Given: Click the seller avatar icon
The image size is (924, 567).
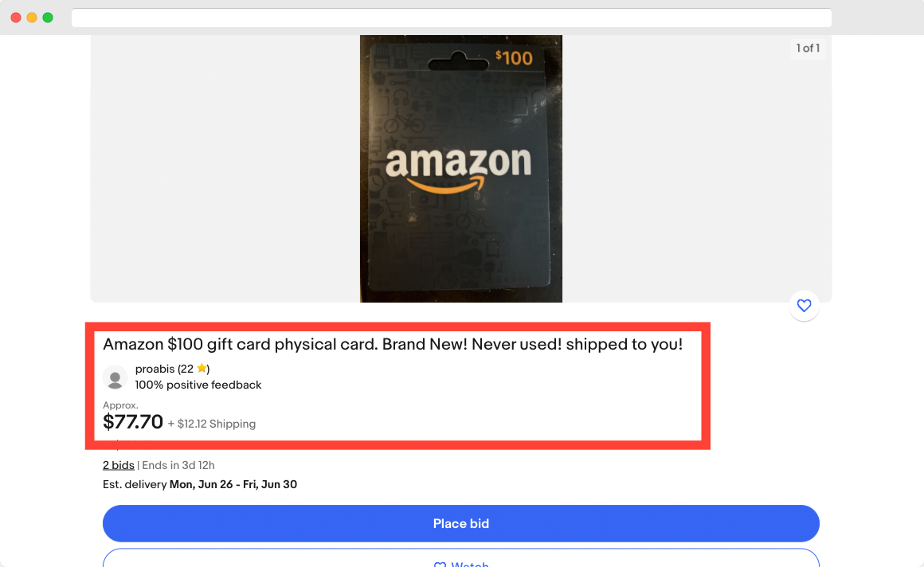Looking at the screenshot, I should [115, 378].
